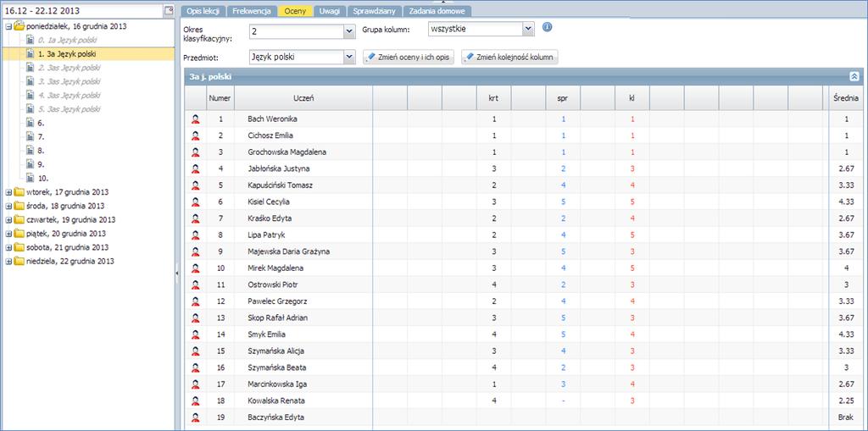Screen dimensions: 868x431
Task: Click the blue info icon
Action: (x=547, y=27)
